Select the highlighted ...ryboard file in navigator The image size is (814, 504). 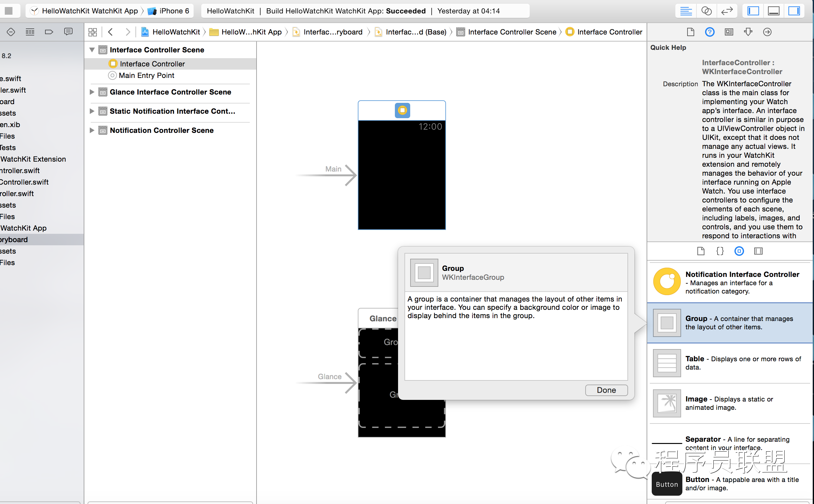tap(42, 239)
